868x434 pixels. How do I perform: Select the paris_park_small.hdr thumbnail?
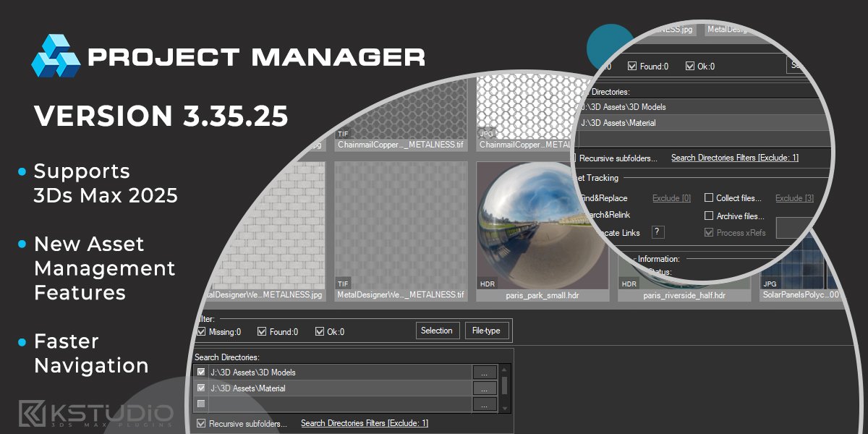(x=542, y=231)
